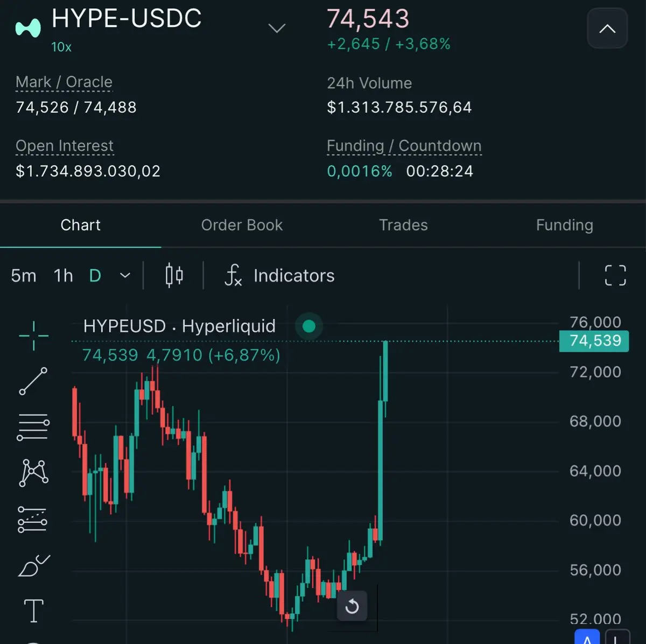Switch to the Chart tab
This screenshot has width=646, height=644.
tap(80, 225)
